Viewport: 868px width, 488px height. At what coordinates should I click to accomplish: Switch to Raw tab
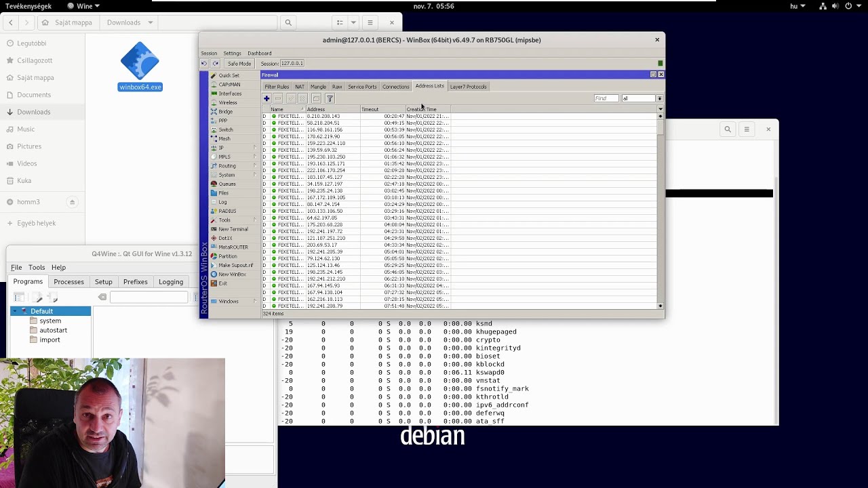pos(337,87)
